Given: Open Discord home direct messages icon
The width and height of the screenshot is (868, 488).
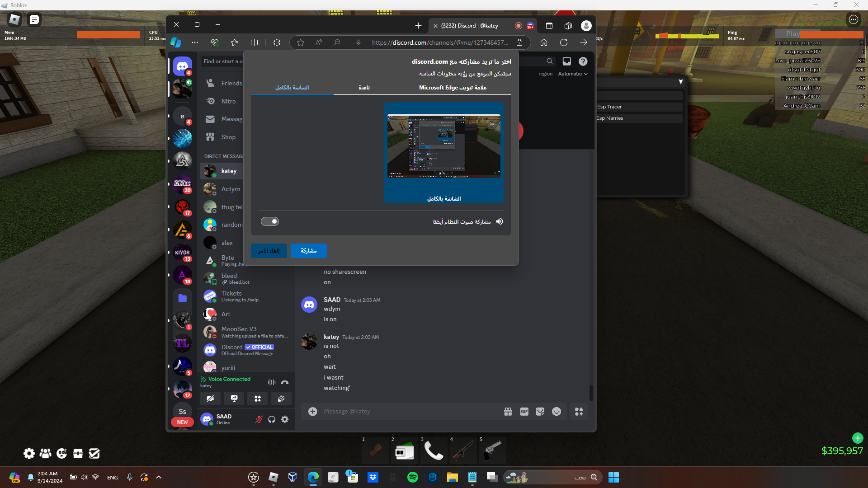Looking at the screenshot, I should (x=182, y=66).
